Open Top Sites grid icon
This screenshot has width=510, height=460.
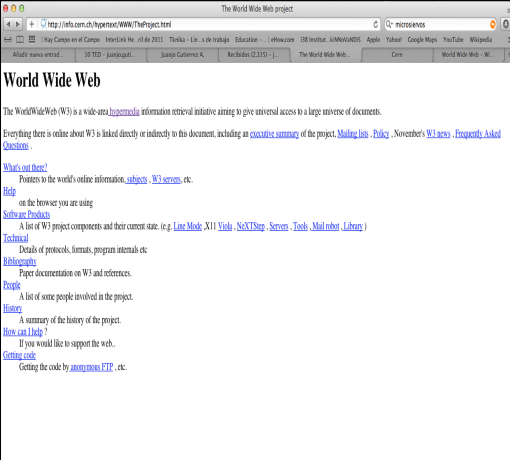[x=32, y=40]
